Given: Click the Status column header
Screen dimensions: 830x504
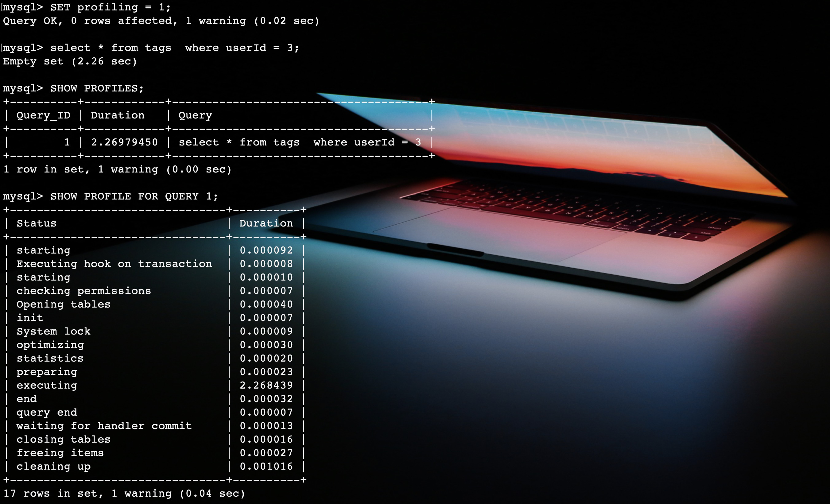Looking at the screenshot, I should click(x=37, y=223).
